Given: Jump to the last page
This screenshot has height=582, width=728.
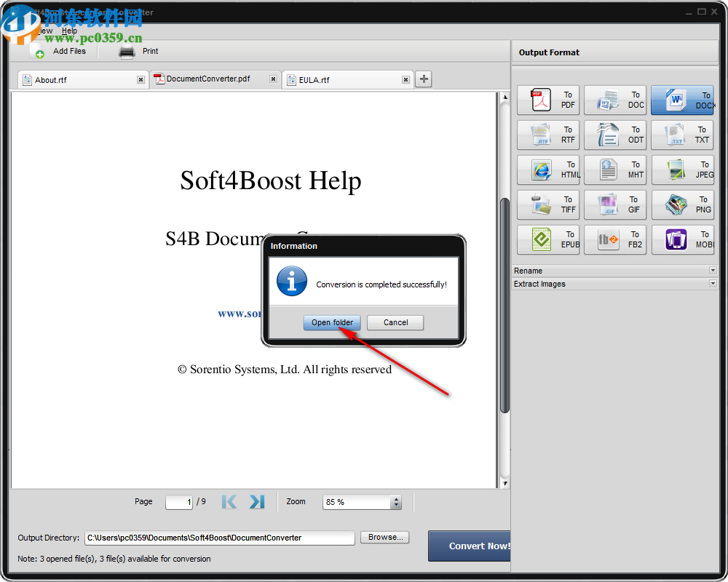Looking at the screenshot, I should tap(256, 501).
